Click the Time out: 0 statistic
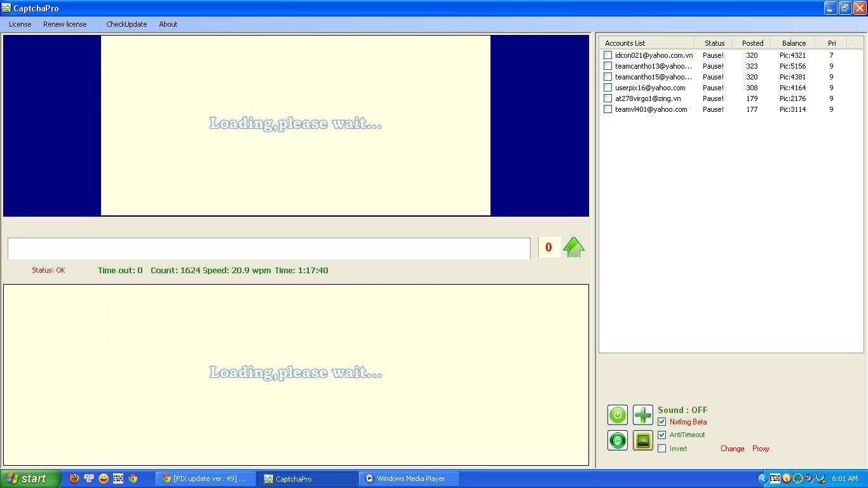Viewport: 868px width, 488px height. [120, 270]
